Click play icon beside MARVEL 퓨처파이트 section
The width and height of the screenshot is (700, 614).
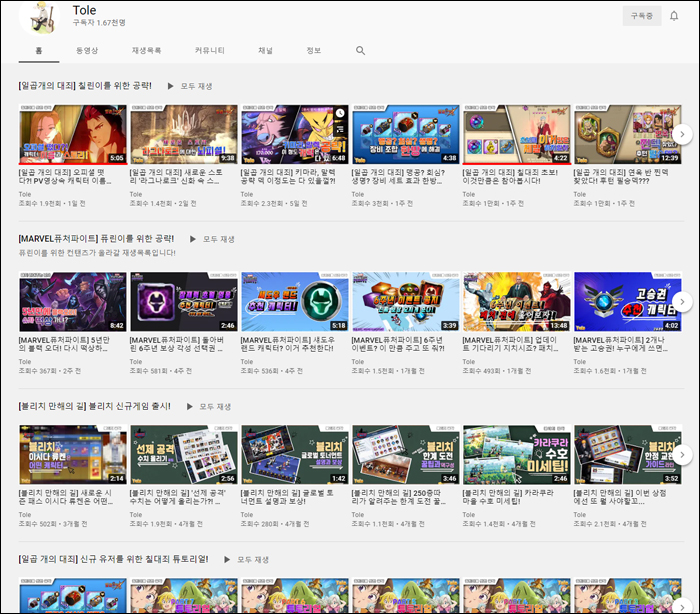(x=192, y=239)
